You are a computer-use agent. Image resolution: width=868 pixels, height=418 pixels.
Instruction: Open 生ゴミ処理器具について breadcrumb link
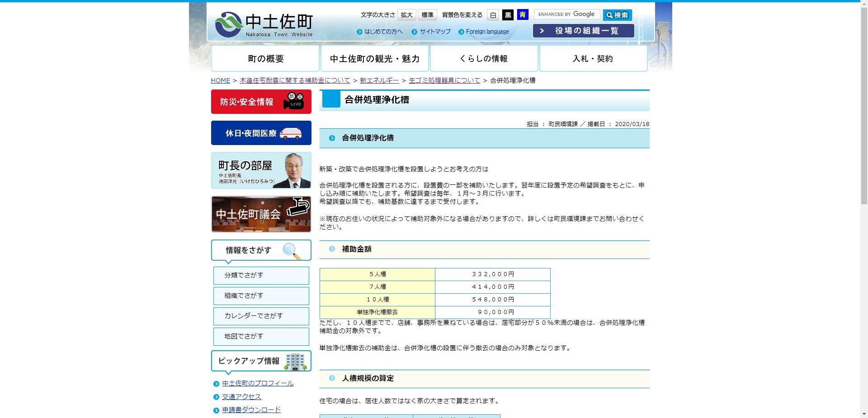point(444,80)
